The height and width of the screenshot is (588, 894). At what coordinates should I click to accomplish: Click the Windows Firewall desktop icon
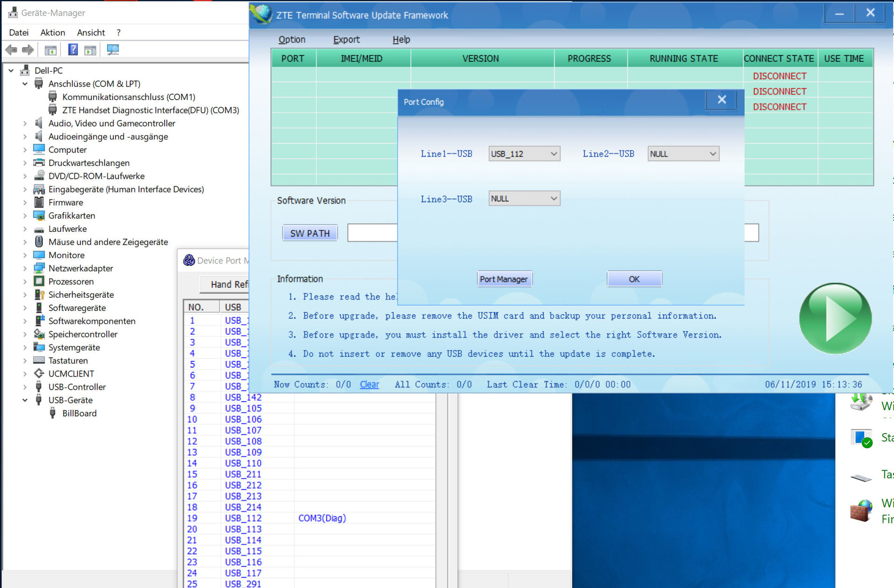pos(861,511)
